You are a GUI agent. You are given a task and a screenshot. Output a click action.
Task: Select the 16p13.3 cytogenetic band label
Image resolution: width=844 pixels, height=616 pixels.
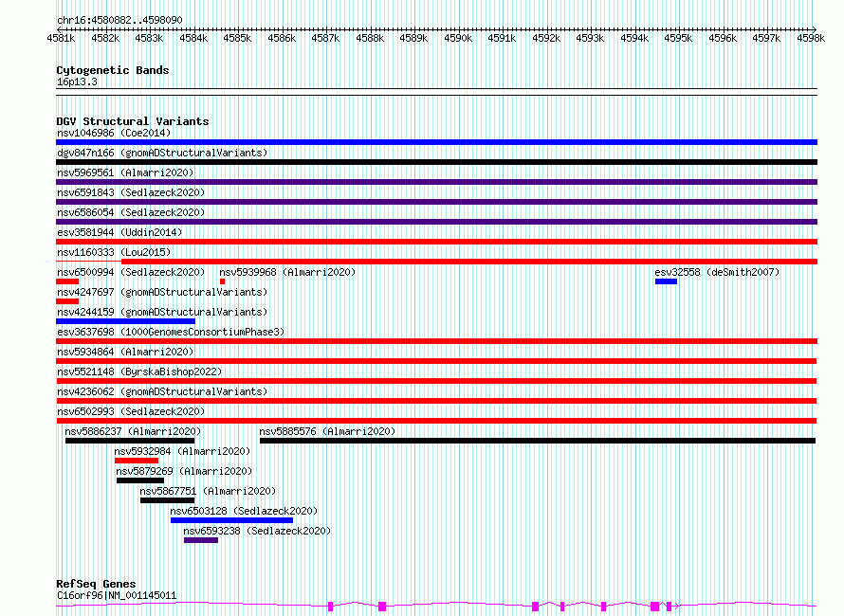tap(77, 82)
